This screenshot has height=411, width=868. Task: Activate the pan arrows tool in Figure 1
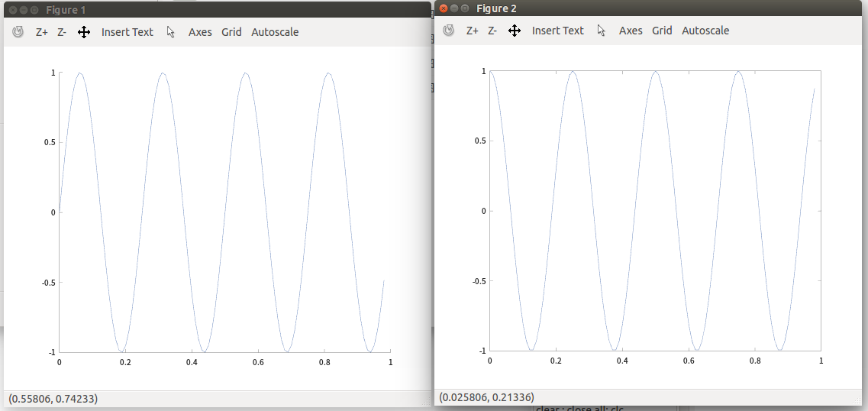tap(84, 32)
